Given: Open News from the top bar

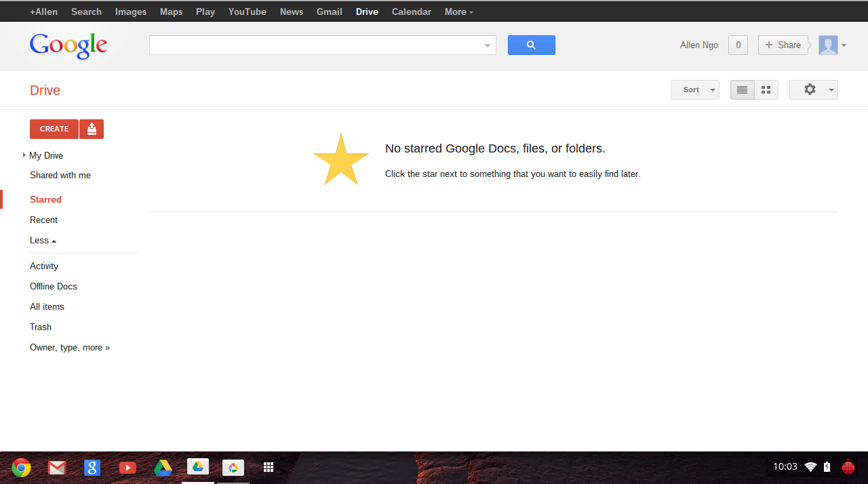Looking at the screenshot, I should [292, 12].
